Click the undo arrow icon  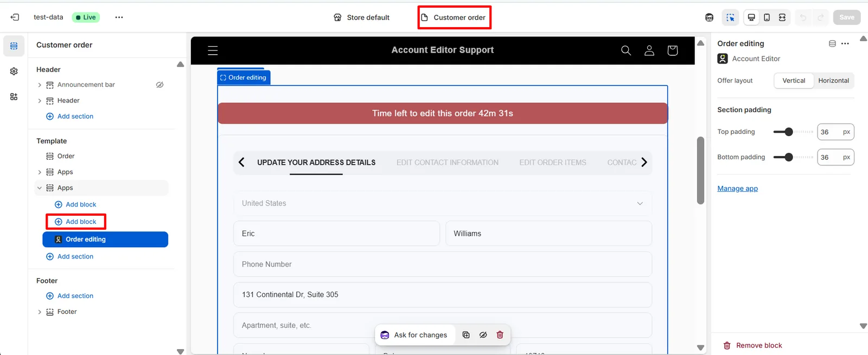click(x=803, y=17)
